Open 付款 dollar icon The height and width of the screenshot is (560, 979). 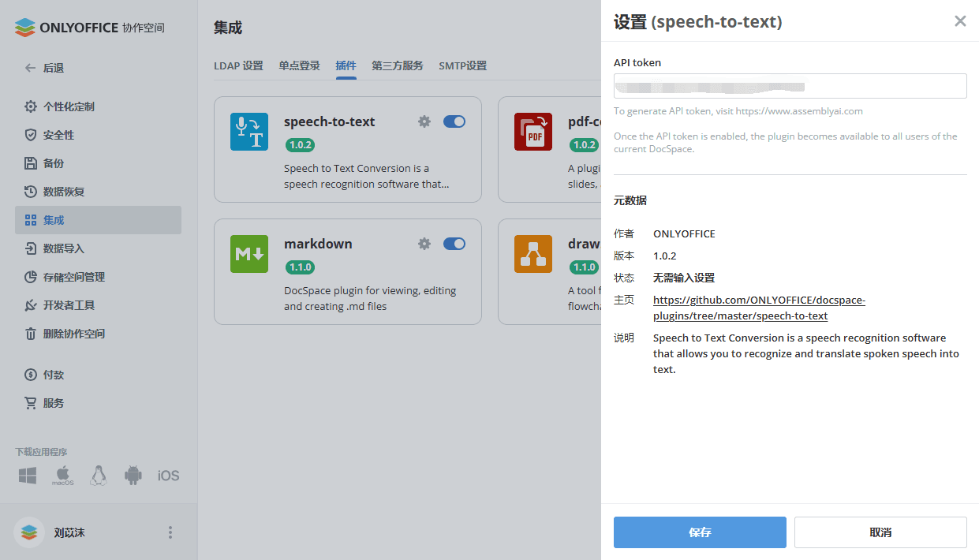(30, 375)
